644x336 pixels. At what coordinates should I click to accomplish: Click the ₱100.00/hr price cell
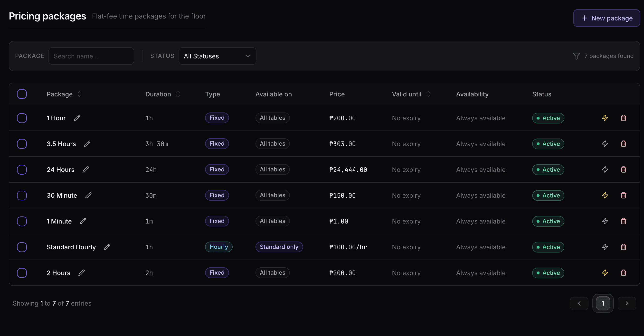tap(348, 247)
